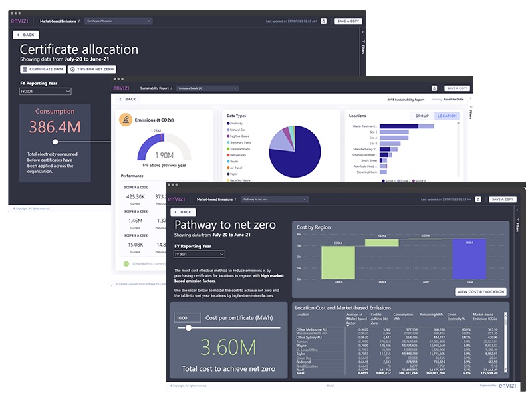Toggle Waste legend item
Viewport: 532px width, 399px height.
point(233,162)
